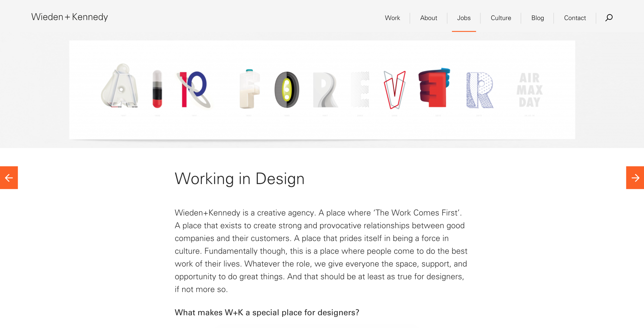This screenshot has height=328, width=644.
Task: Click the blue patterned letter R artwork
Action: (x=480, y=90)
